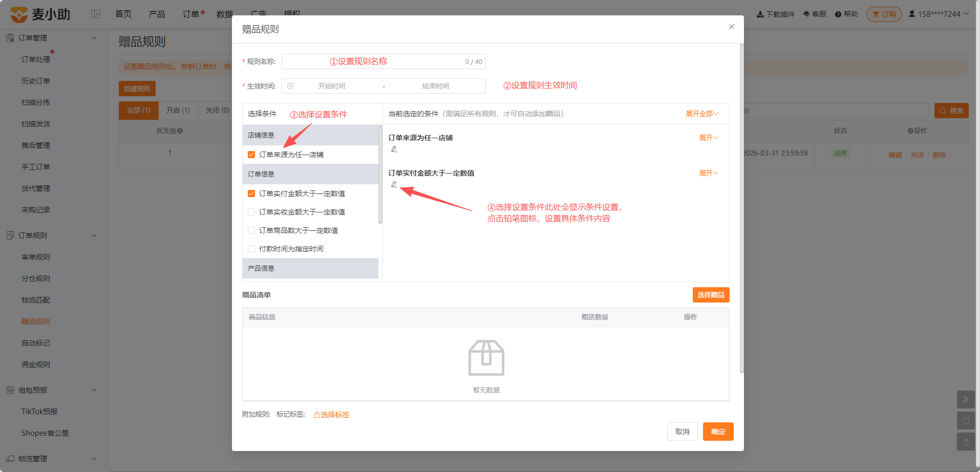Click the dialog's vertical scrollbar
Image resolution: width=980 pixels, height=472 pixels.
[x=741, y=208]
